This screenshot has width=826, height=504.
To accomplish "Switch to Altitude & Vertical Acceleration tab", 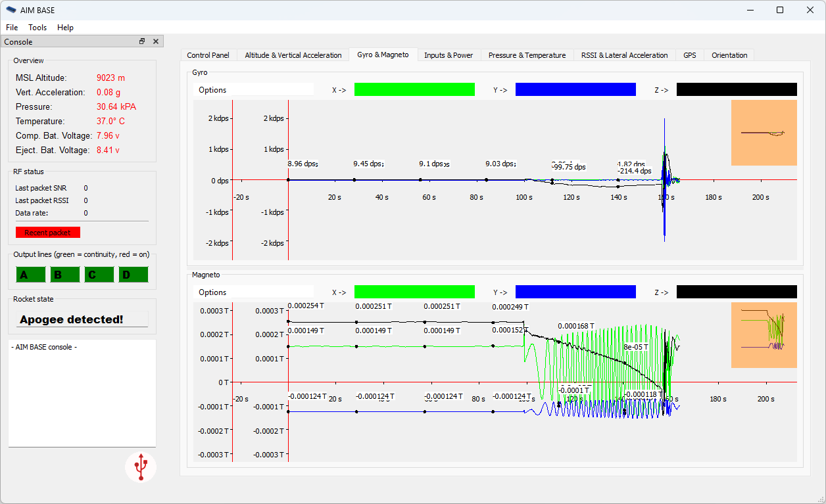I will pyautogui.click(x=293, y=55).
